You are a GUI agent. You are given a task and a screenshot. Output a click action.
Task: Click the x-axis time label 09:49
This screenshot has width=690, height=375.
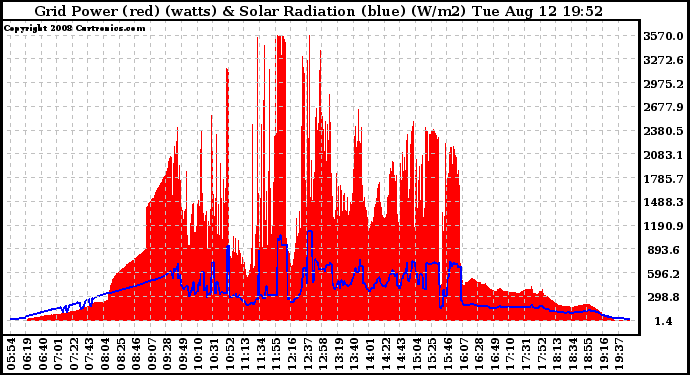click(x=183, y=354)
